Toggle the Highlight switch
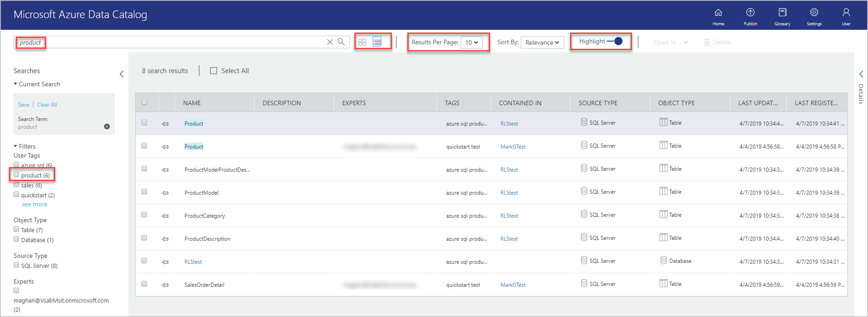The height and width of the screenshot is (317, 868). tap(615, 41)
